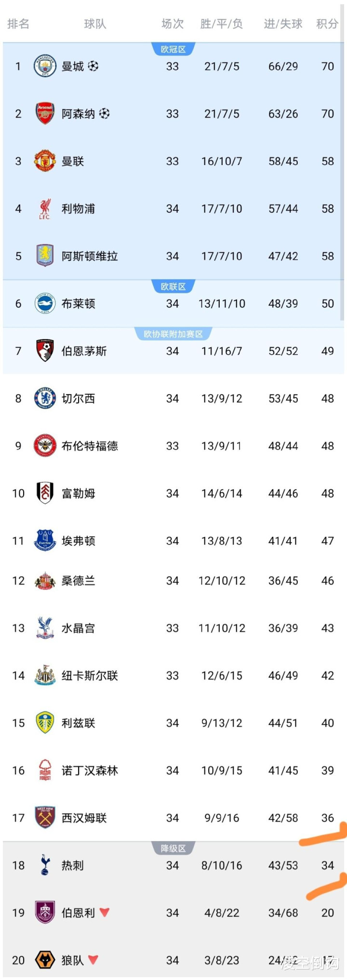Viewport: 347px width, 980px height.
Task: Select the Liverpool club crest
Action: (x=45, y=208)
